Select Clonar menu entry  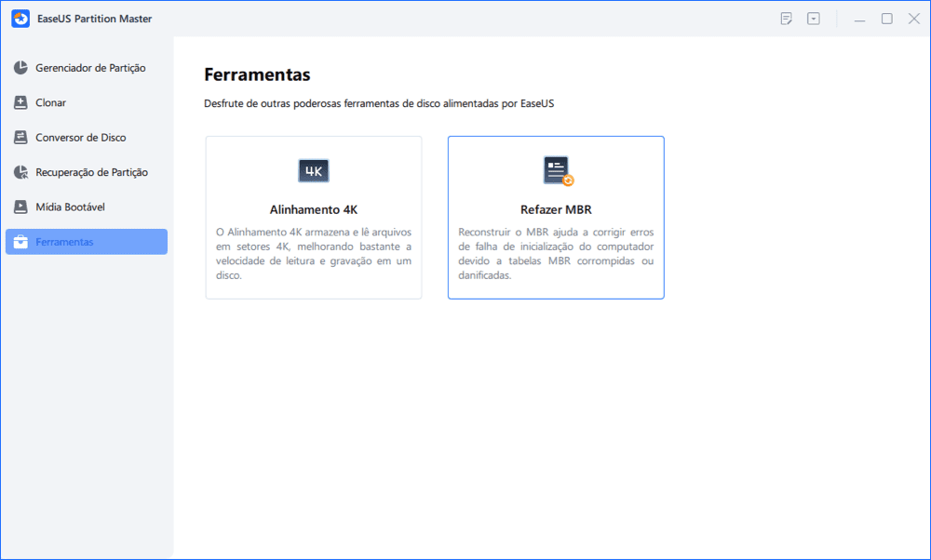tap(87, 102)
